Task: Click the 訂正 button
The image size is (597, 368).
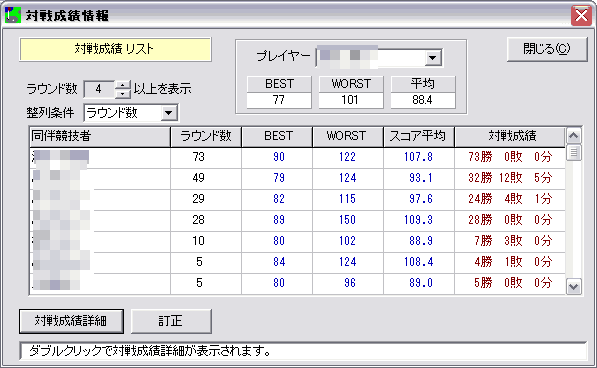Action: (171, 321)
